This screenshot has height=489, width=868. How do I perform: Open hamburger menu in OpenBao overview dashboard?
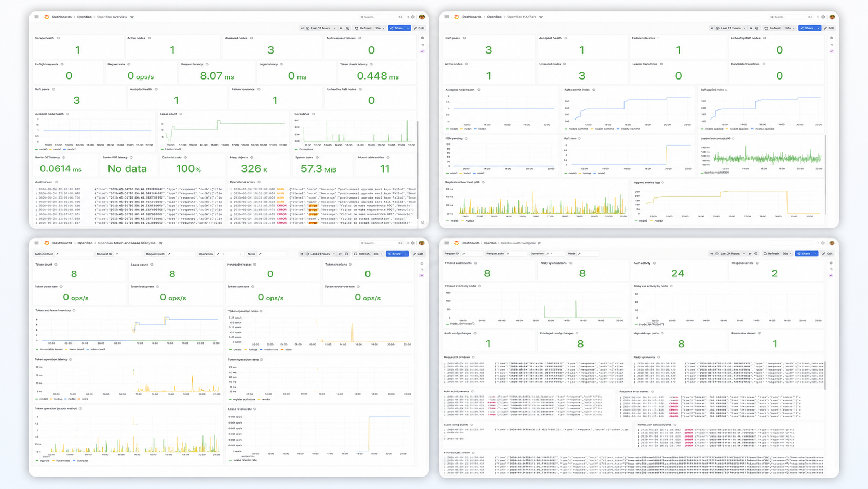(36, 17)
